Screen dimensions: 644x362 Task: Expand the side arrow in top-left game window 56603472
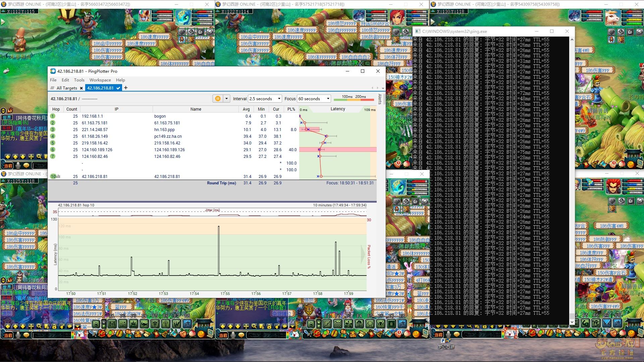(3, 22)
